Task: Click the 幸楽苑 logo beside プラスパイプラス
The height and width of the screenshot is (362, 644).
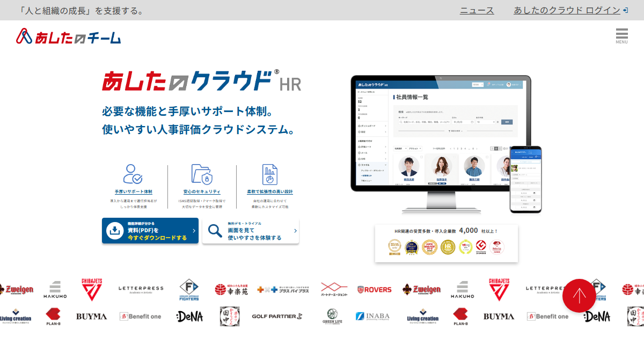Action: tap(231, 290)
